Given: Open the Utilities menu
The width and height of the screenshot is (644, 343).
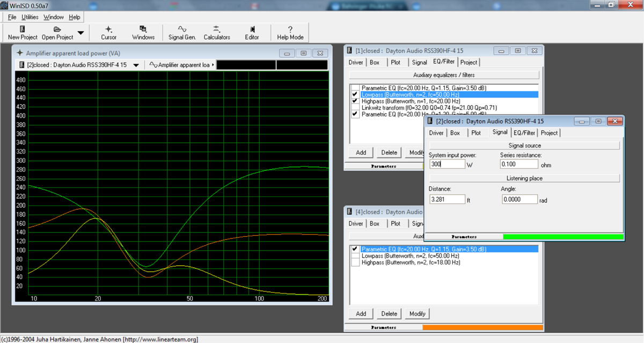Looking at the screenshot, I should [30, 17].
